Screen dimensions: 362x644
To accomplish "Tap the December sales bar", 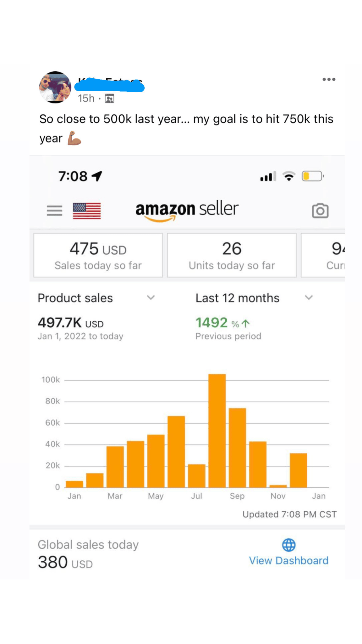I will (x=298, y=470).
